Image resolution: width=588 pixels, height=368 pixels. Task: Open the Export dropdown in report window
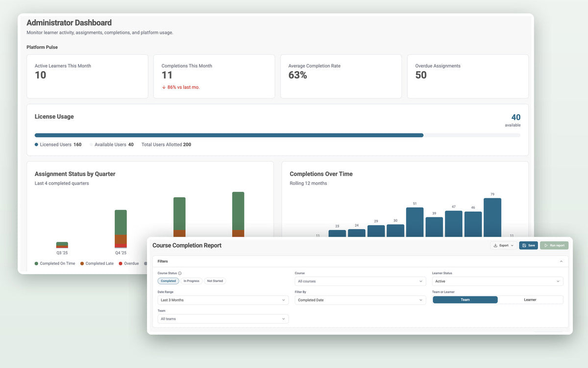tap(504, 245)
